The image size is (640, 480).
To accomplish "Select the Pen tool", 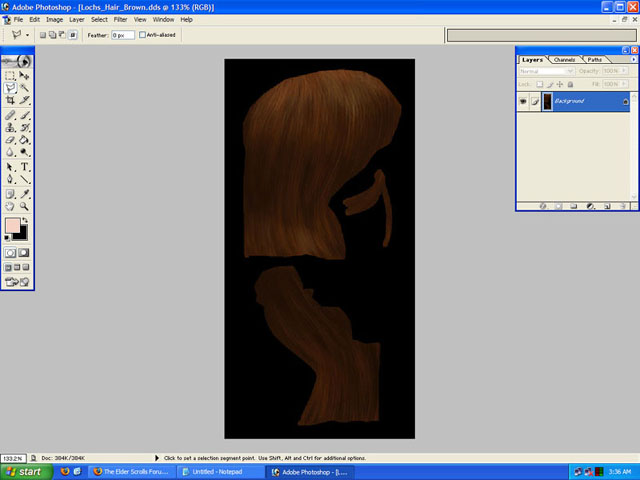I will tap(10, 179).
